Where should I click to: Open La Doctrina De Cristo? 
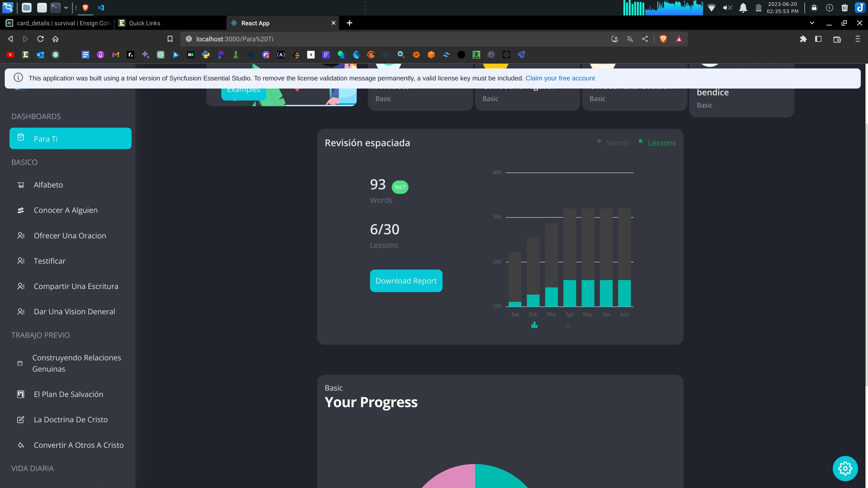pos(71,420)
